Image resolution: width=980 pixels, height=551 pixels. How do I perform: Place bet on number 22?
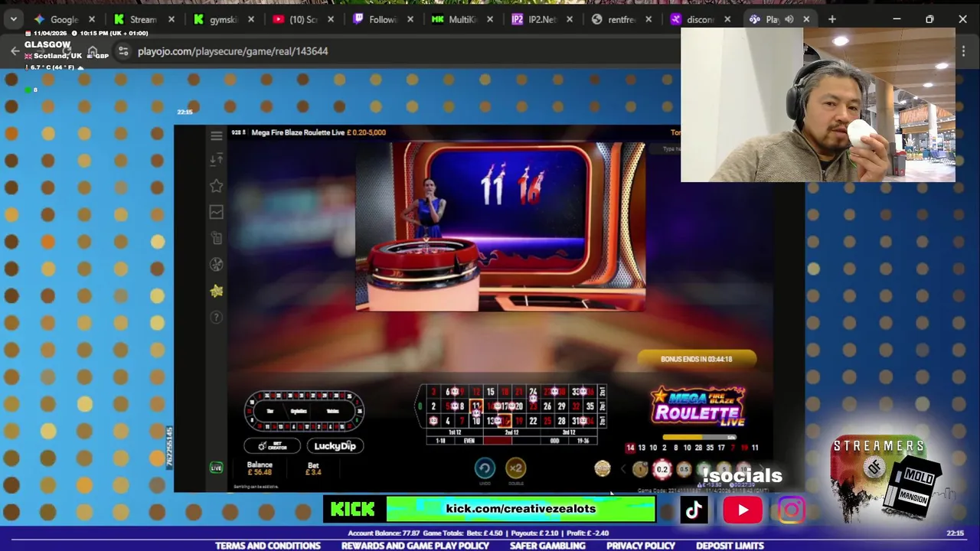(x=533, y=421)
